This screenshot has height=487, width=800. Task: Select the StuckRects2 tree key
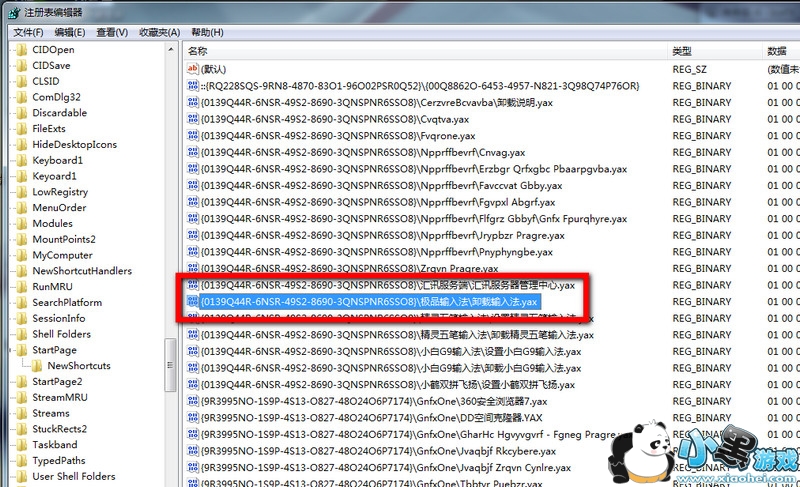(59, 429)
